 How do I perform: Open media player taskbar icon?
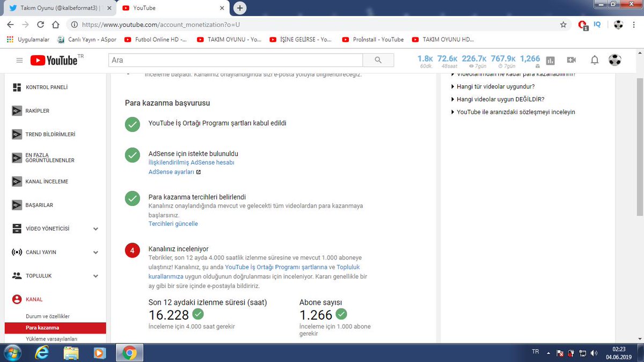coord(100,353)
